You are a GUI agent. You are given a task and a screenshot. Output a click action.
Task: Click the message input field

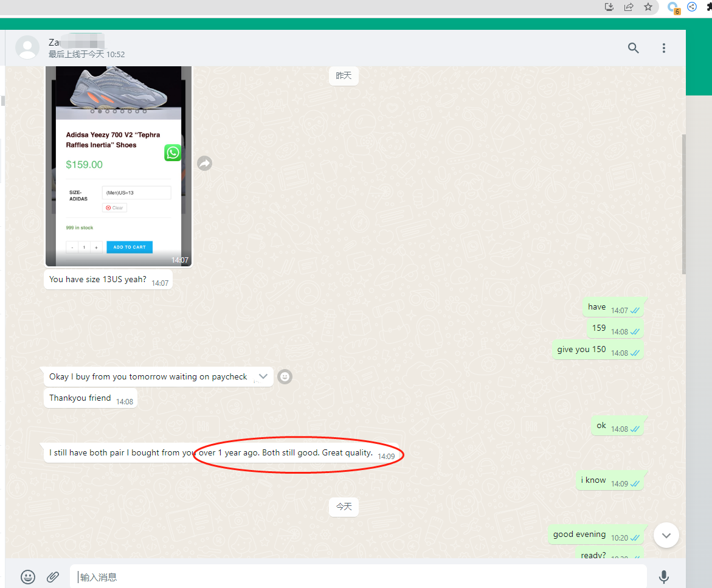[x=359, y=576]
